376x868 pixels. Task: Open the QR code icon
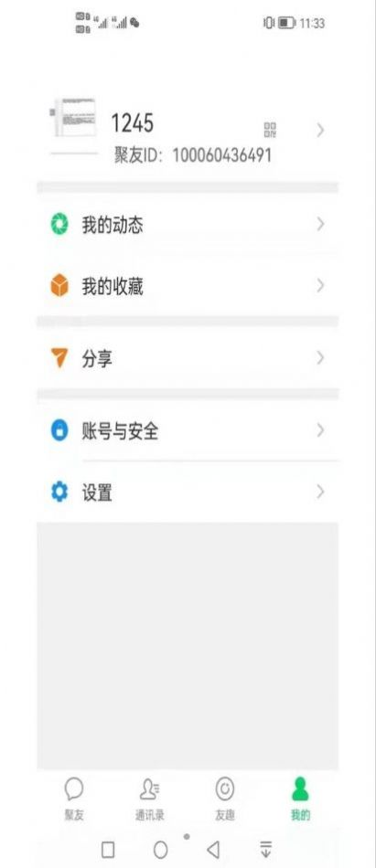point(270,130)
